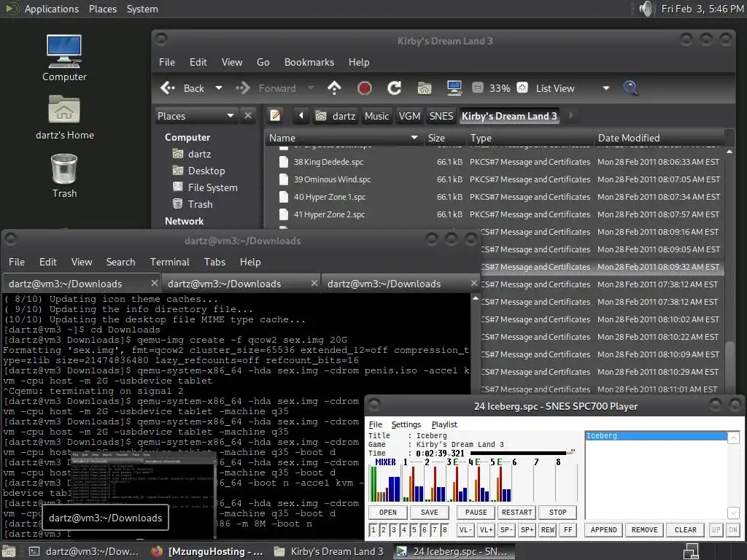Toggle channel 2 in the SPC player

(x=384, y=529)
